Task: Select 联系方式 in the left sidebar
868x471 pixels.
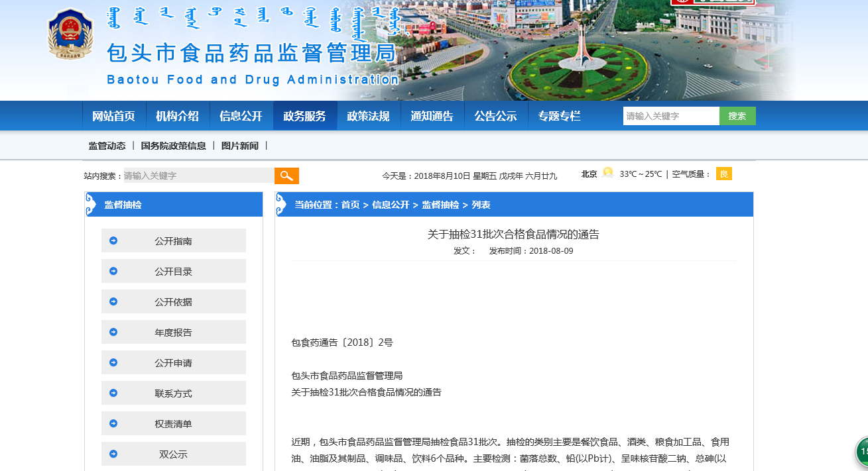Action: coord(174,393)
